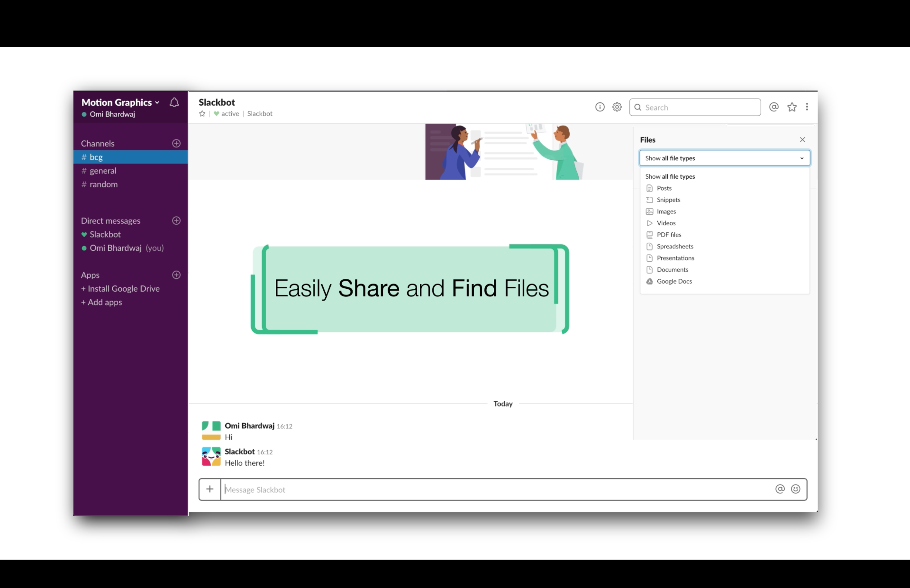Choose Google Docs file type option
The image size is (910, 588).
click(x=674, y=281)
